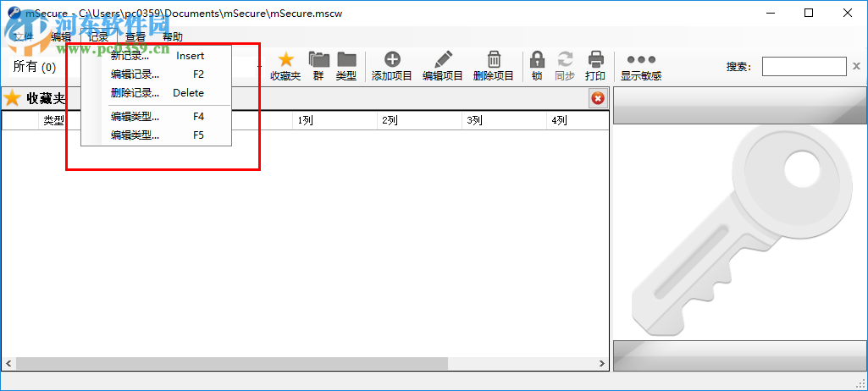Open the 记录 menu
The width and height of the screenshot is (868, 391).
(98, 37)
